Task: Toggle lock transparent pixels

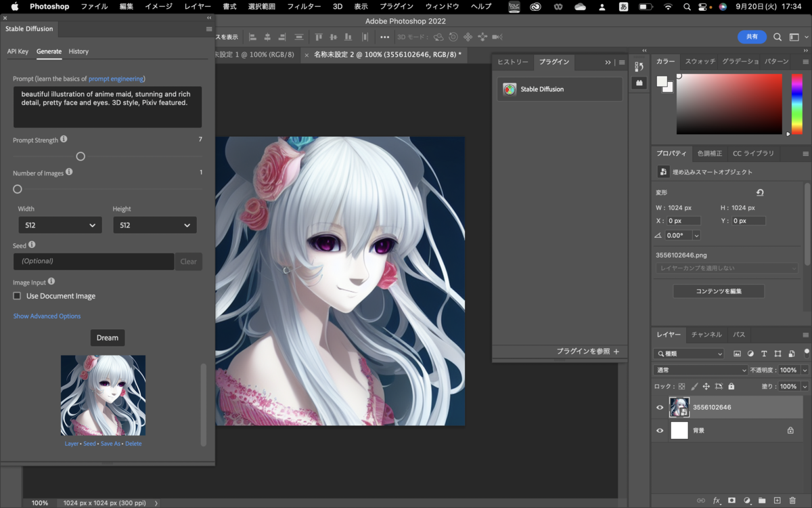Action: coord(681,386)
